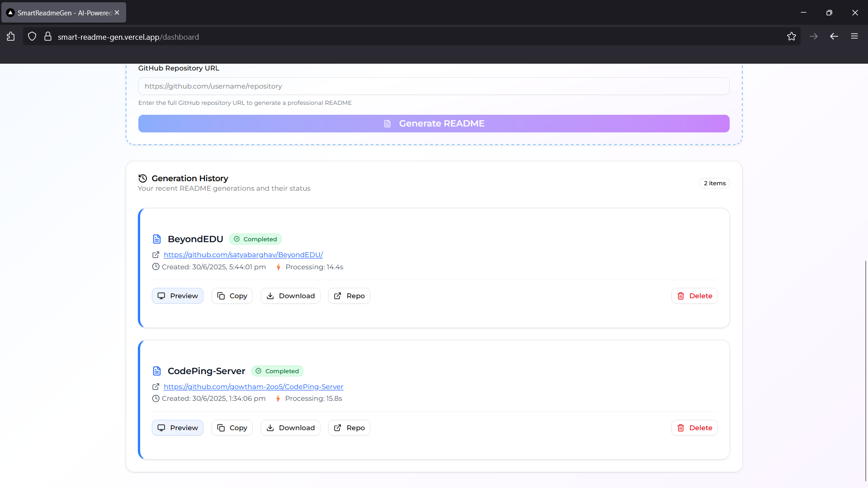Go back using the browser arrow

[x=834, y=36]
